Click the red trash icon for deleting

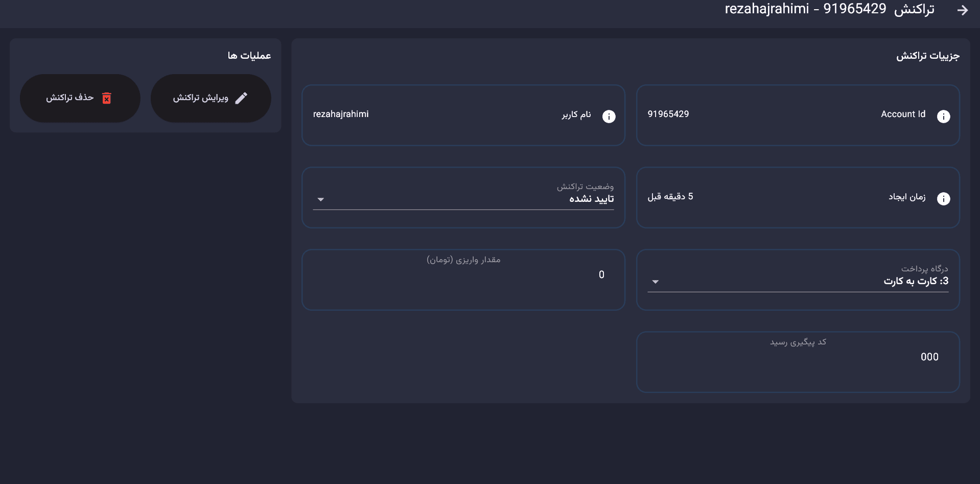click(106, 98)
